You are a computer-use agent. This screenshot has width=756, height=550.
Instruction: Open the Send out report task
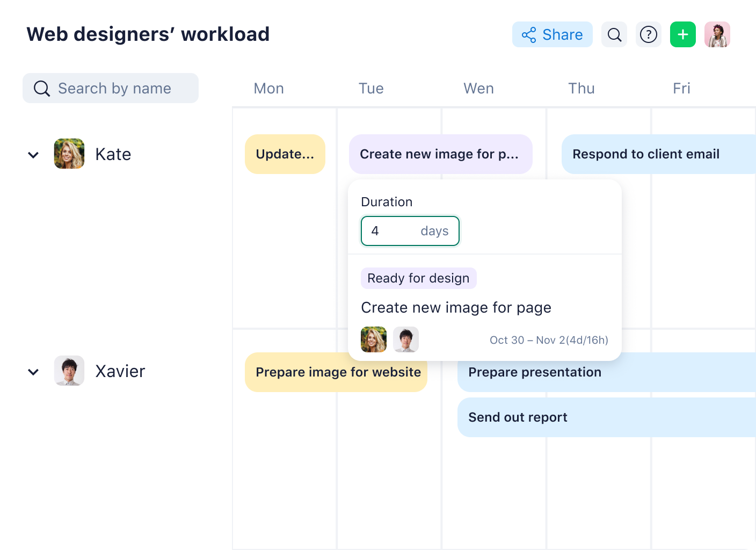tap(518, 417)
